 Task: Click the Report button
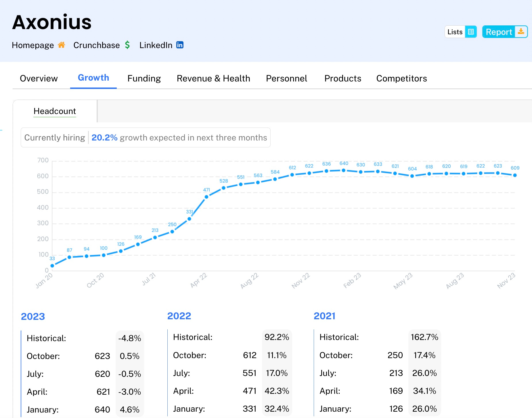[x=505, y=32]
